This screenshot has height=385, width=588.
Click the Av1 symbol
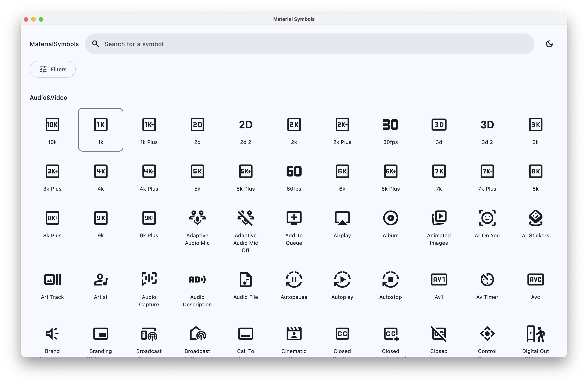(439, 279)
